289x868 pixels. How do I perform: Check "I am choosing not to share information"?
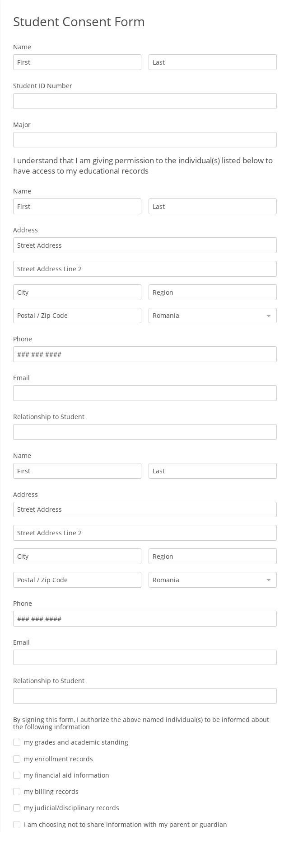[x=17, y=824]
